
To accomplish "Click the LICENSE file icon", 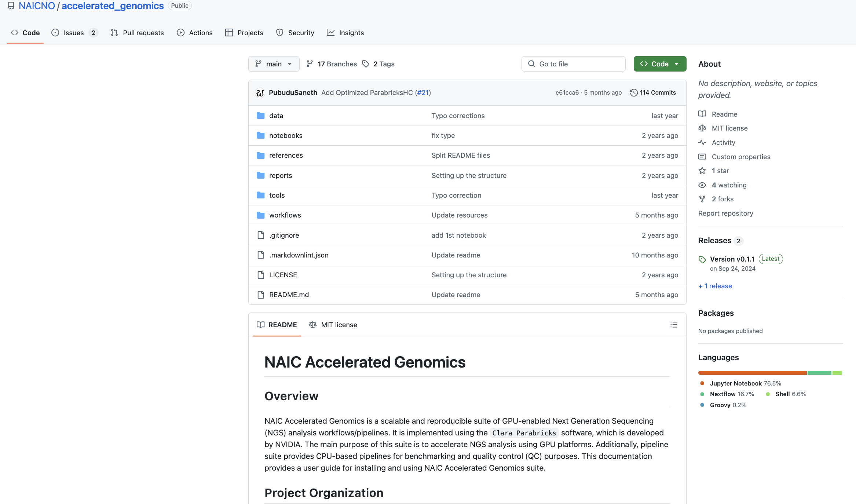I will [x=261, y=275].
